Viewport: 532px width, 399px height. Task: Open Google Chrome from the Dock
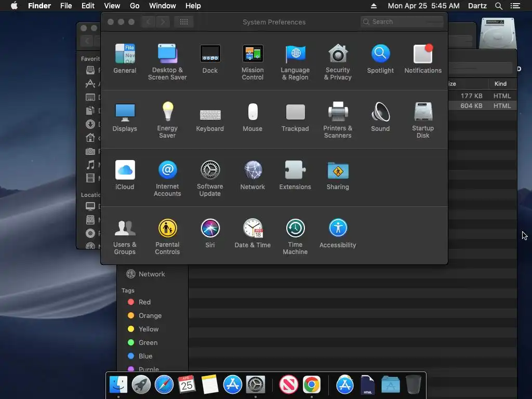(x=312, y=385)
